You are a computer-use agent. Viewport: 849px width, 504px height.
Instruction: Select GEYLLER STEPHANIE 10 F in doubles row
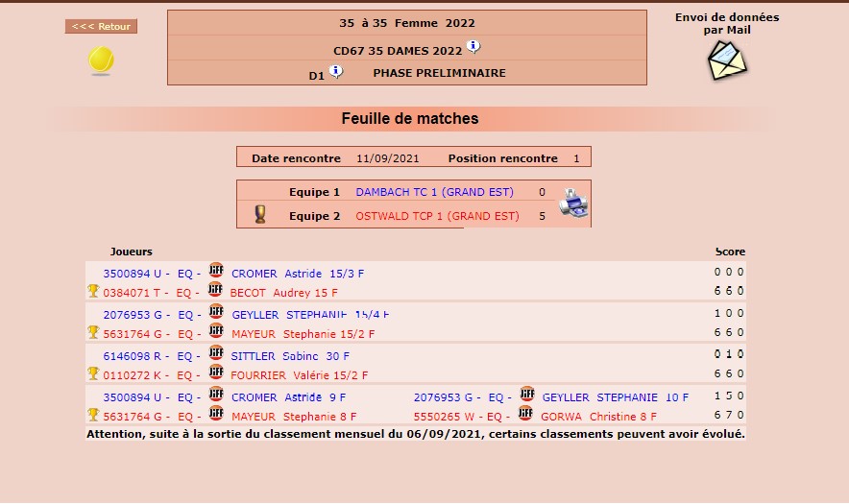click(x=615, y=397)
